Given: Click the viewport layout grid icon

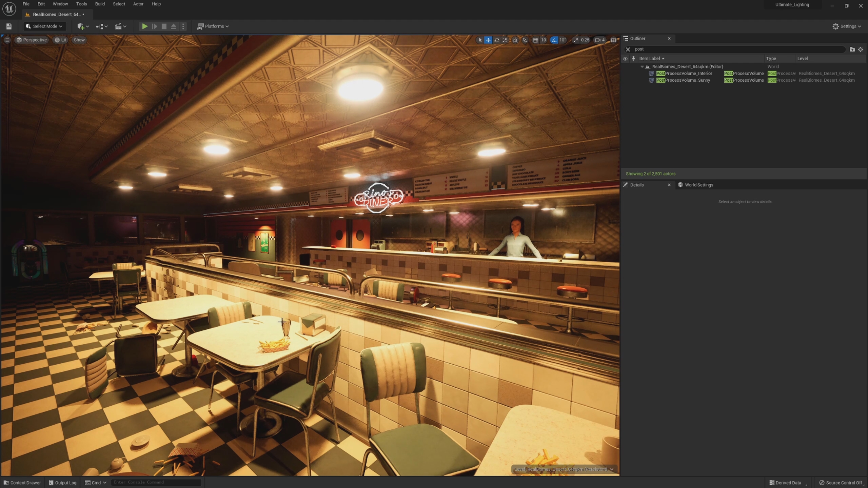Looking at the screenshot, I should 613,40.
